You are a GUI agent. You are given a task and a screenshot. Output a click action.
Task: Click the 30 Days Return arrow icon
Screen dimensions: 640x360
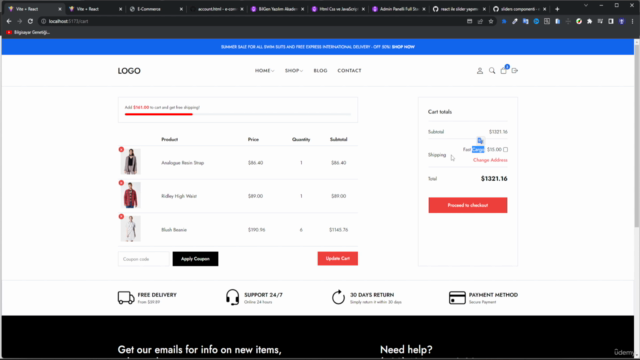[x=338, y=297]
